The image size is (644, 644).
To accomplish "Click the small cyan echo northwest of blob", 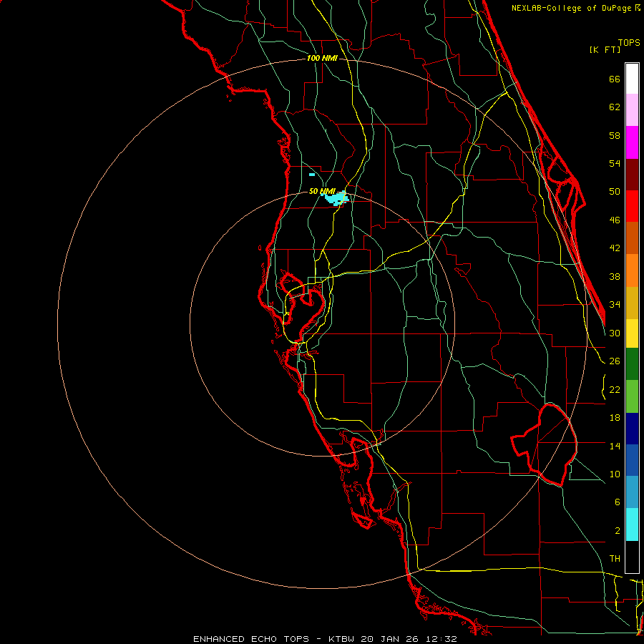I will tap(312, 175).
